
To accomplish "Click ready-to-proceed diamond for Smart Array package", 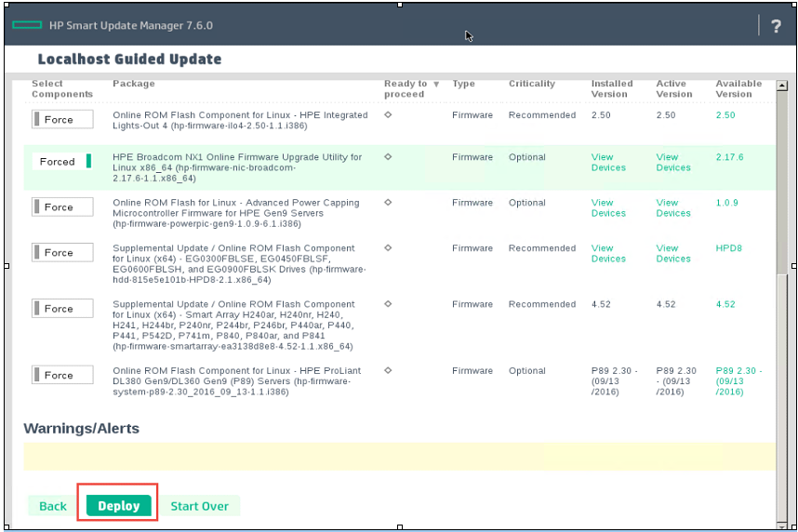I will 388,304.
